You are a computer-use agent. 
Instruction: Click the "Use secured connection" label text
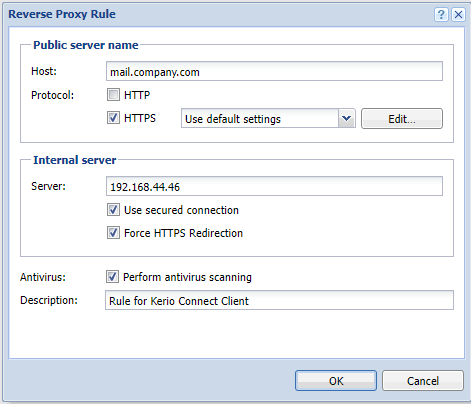pyautogui.click(x=181, y=210)
